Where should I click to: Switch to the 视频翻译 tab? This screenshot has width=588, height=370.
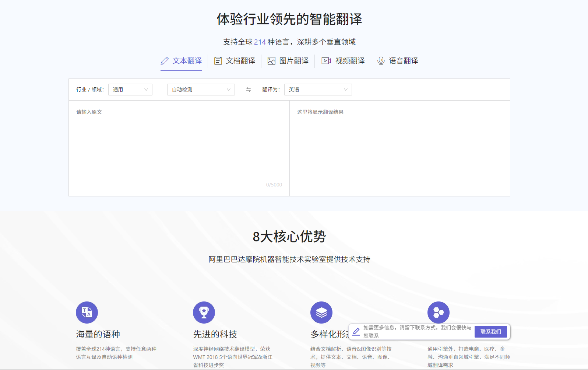[343, 61]
